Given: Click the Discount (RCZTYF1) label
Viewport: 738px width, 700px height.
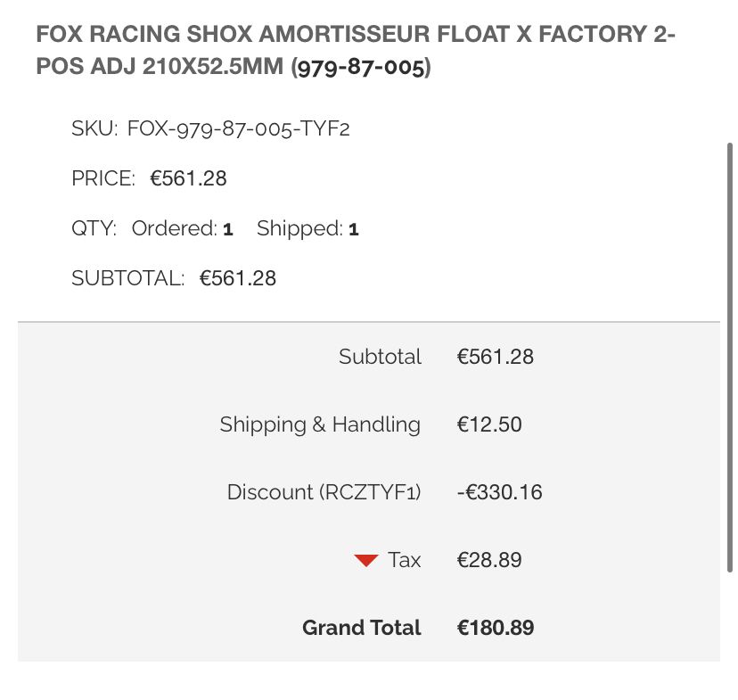Looking at the screenshot, I should click(x=324, y=492).
